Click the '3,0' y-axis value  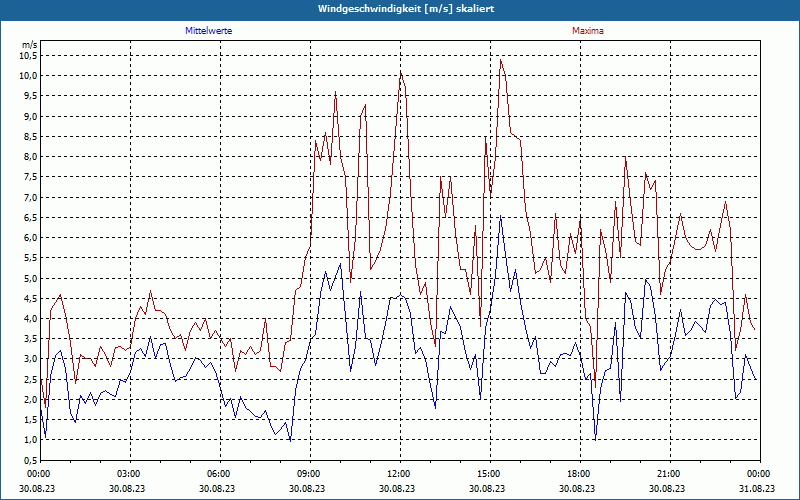click(x=30, y=359)
